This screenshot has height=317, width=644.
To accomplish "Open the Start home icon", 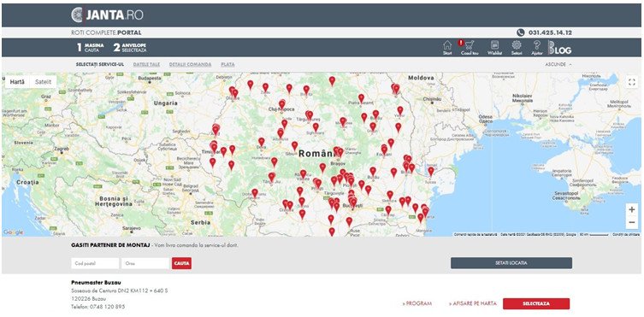I will tap(447, 47).
